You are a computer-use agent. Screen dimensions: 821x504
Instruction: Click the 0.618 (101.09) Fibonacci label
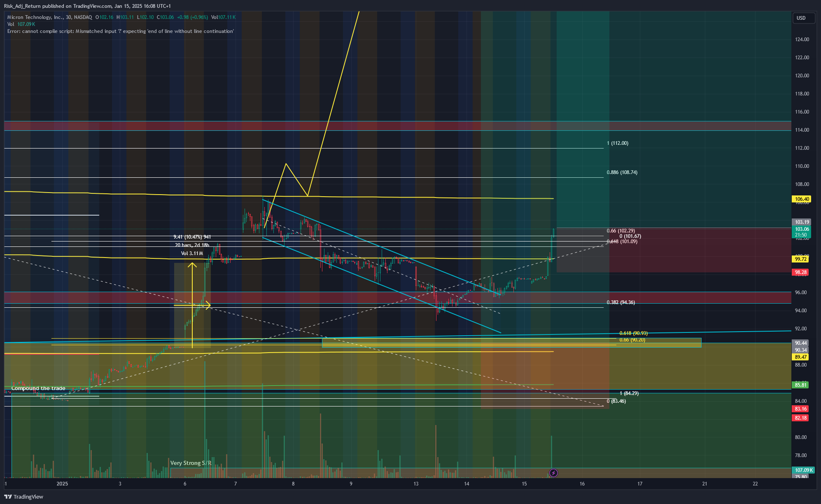click(x=622, y=242)
